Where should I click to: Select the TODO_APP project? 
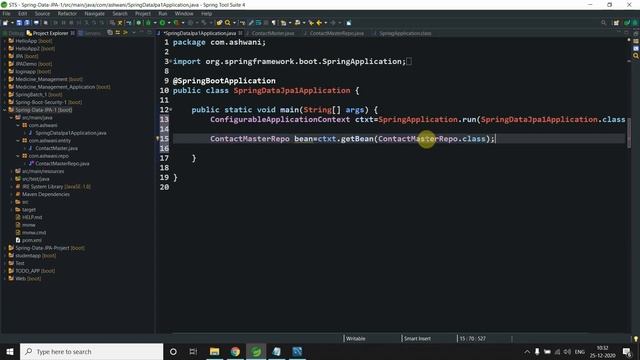[35, 271]
